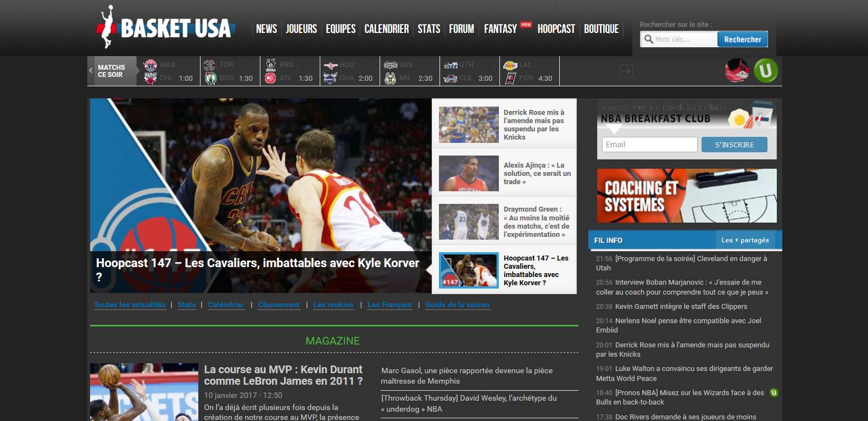
Task: Open the Toutes les actualités link
Action: coord(130,304)
